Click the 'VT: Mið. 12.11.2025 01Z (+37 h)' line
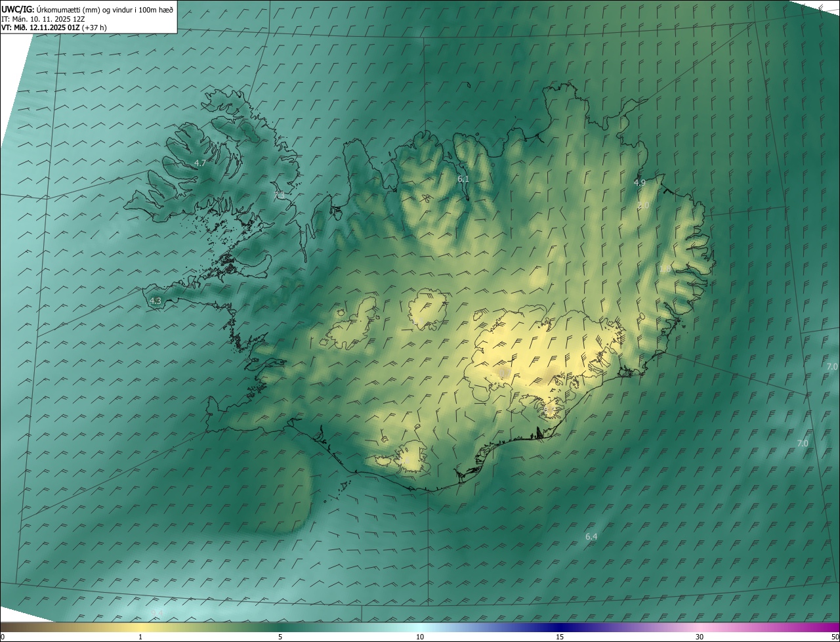The width and height of the screenshot is (840, 642). coord(54,28)
